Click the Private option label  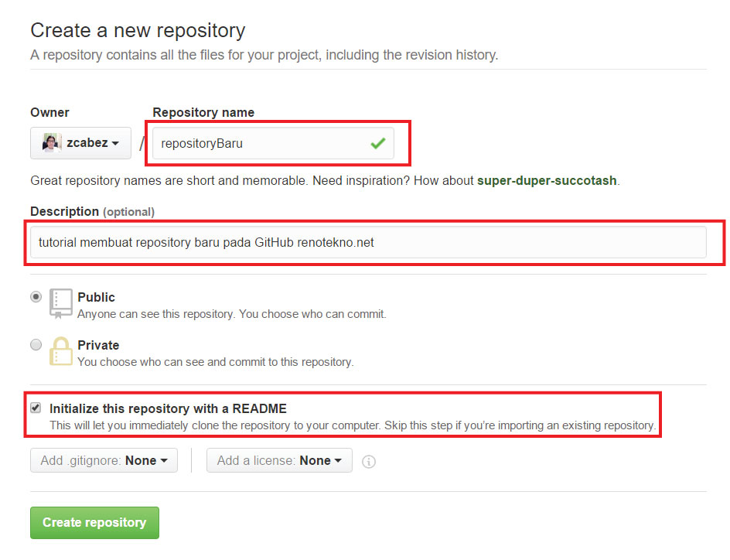point(98,345)
